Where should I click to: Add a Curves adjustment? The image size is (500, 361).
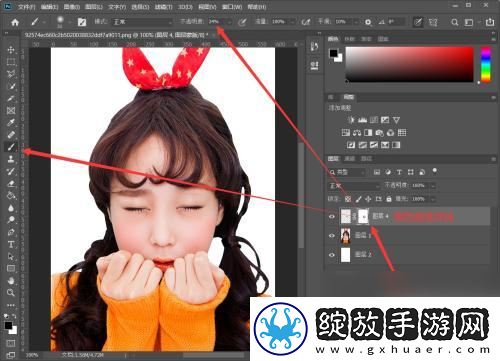tap(374, 120)
